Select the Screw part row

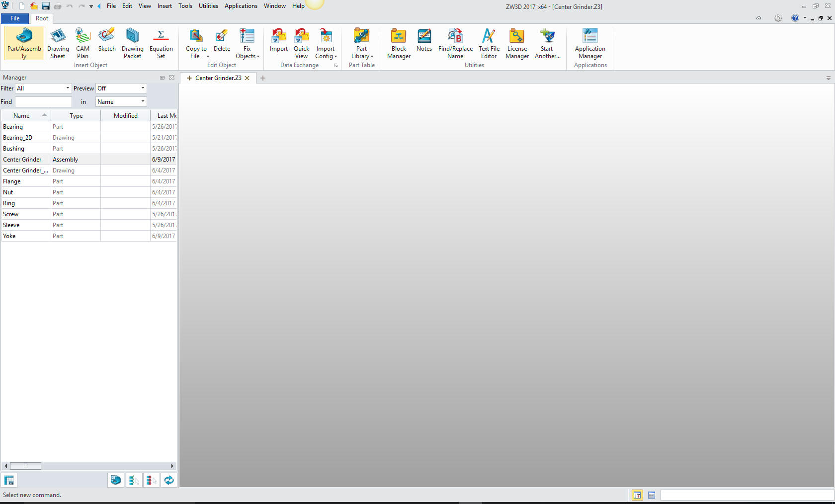89,214
